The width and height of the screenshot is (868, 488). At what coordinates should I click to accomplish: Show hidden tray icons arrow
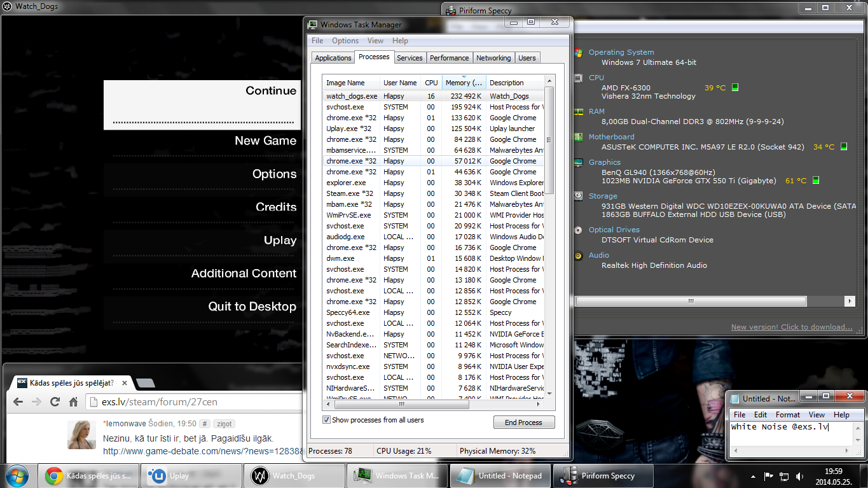754,477
